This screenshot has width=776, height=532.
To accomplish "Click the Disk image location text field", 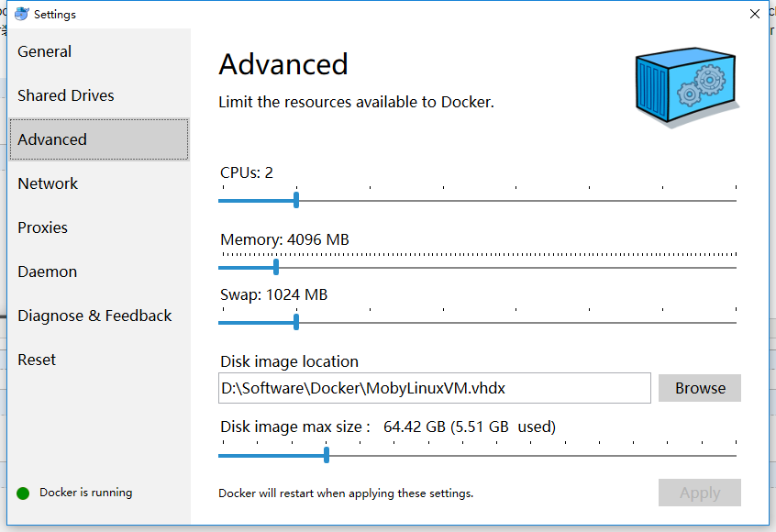I will (435, 388).
